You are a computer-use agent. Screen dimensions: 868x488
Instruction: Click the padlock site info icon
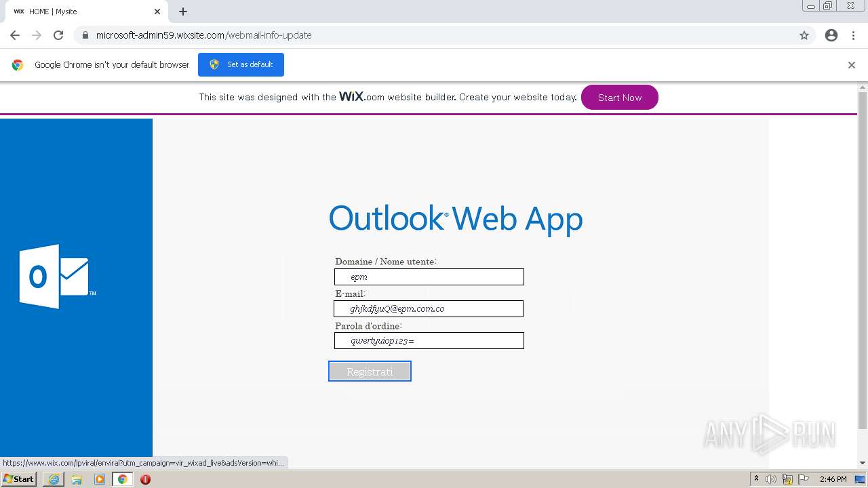pyautogui.click(x=85, y=35)
